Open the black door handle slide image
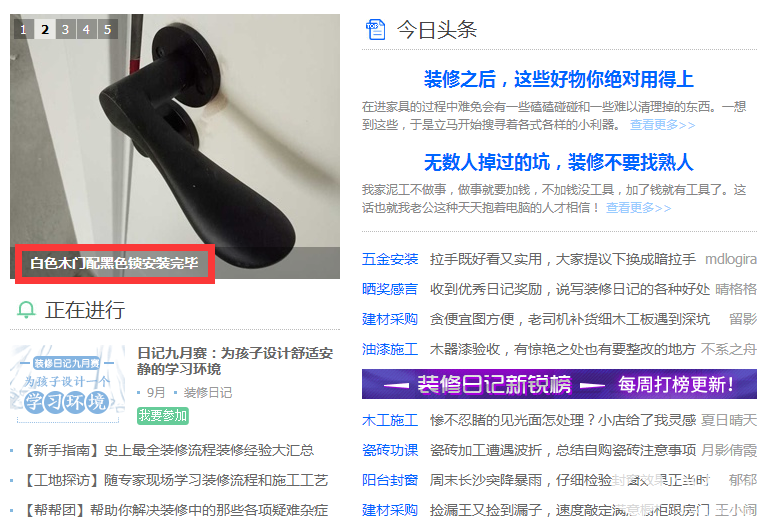 click(175, 132)
